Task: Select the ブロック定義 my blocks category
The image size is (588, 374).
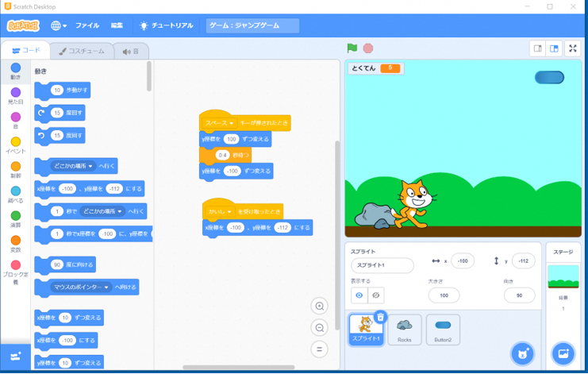Action: coord(15,272)
